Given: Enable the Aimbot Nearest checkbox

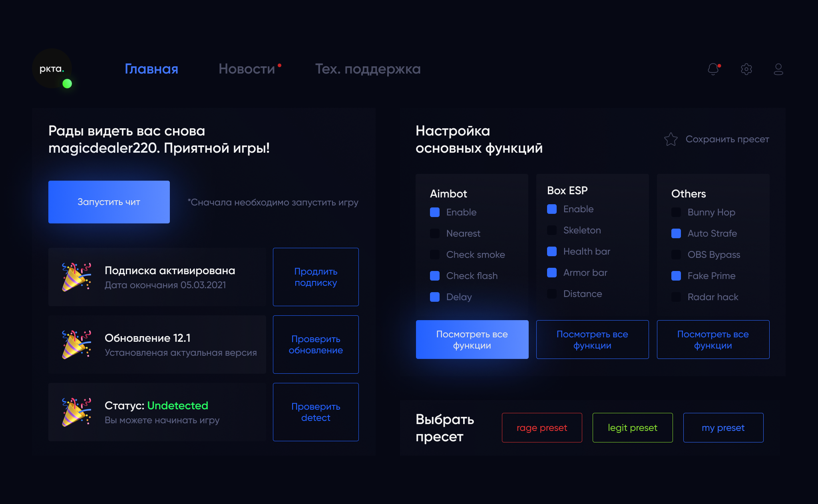Looking at the screenshot, I should pyautogui.click(x=435, y=233).
